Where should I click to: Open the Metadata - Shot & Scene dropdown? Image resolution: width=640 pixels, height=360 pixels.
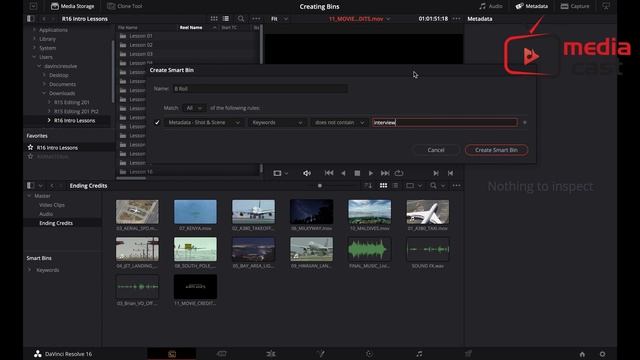click(204, 122)
